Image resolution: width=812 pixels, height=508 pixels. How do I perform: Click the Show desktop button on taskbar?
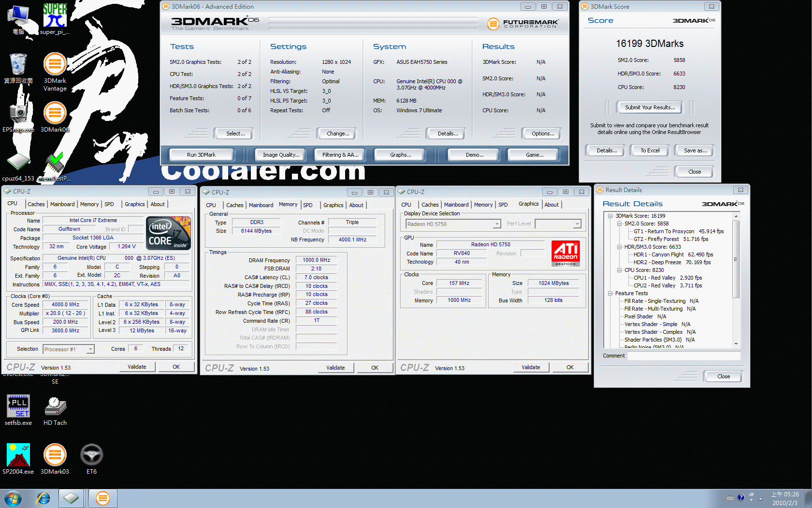[808, 498]
